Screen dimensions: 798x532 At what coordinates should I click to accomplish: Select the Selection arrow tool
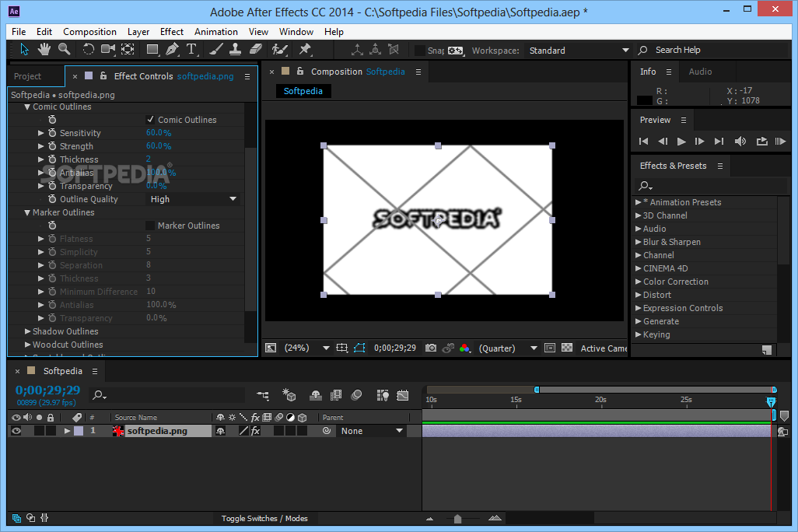coord(24,49)
